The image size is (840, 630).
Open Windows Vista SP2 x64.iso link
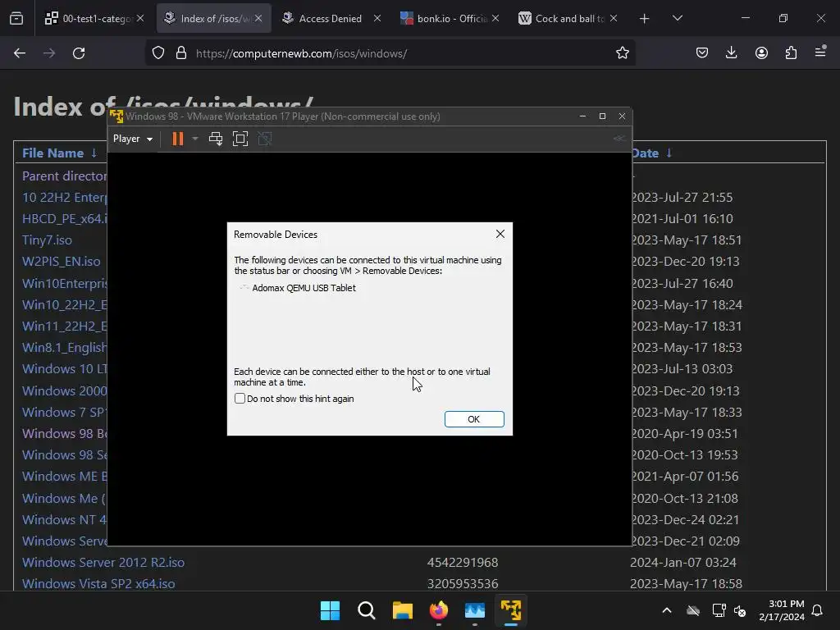point(98,584)
